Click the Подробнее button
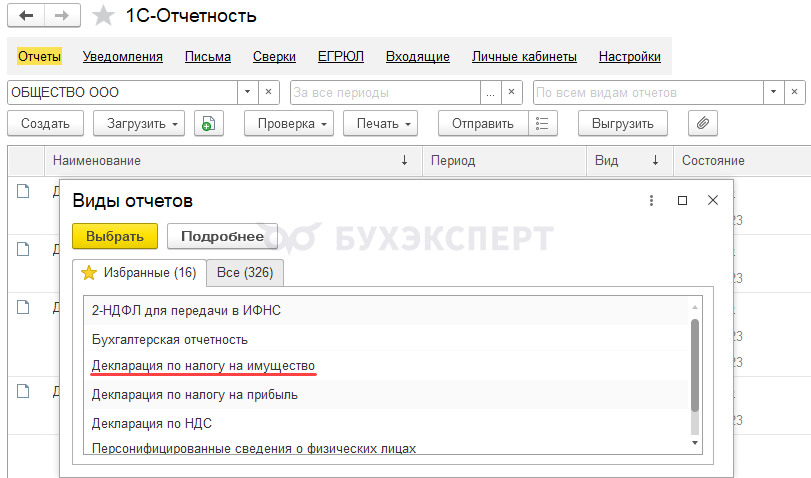The width and height of the screenshot is (811, 478). pos(222,236)
